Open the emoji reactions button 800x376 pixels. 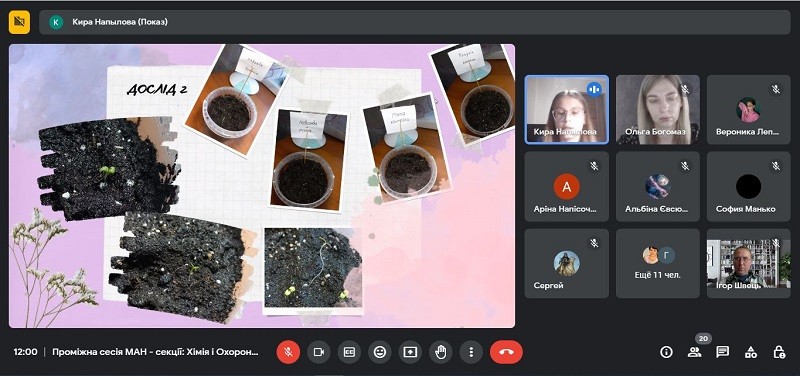(x=380, y=352)
